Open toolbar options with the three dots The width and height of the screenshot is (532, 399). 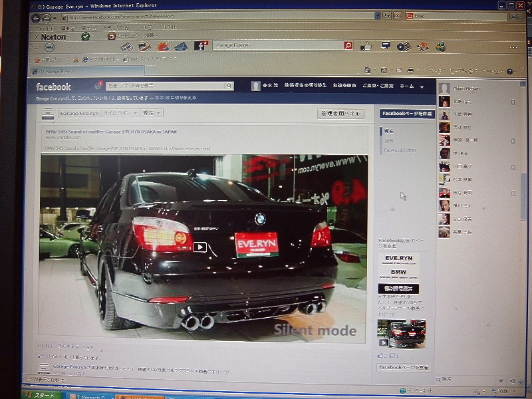(x=513, y=47)
